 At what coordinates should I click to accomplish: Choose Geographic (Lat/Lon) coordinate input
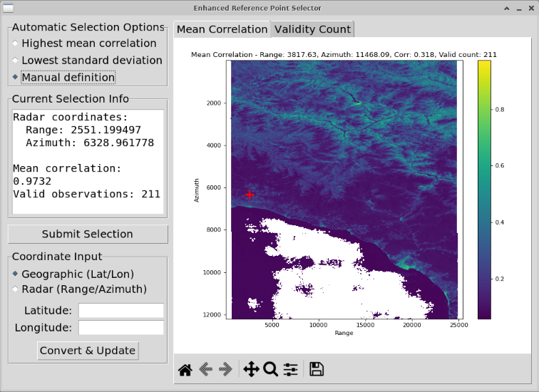[73, 274]
